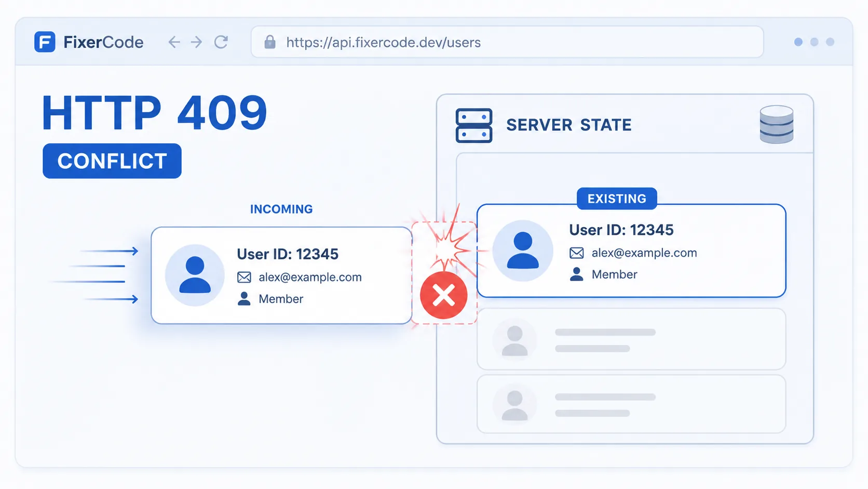The height and width of the screenshot is (489, 868).
Task: Click the envelope icon in the existing card
Action: pyautogui.click(x=577, y=253)
